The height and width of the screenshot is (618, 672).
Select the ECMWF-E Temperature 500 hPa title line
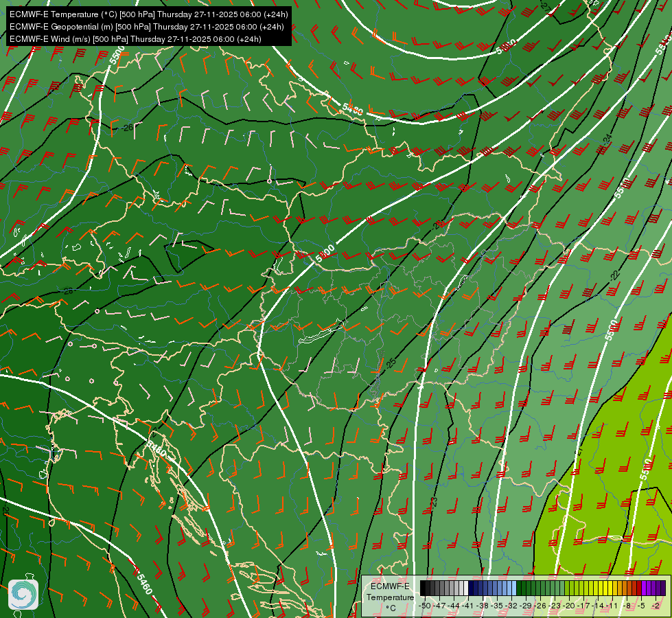[148, 14]
